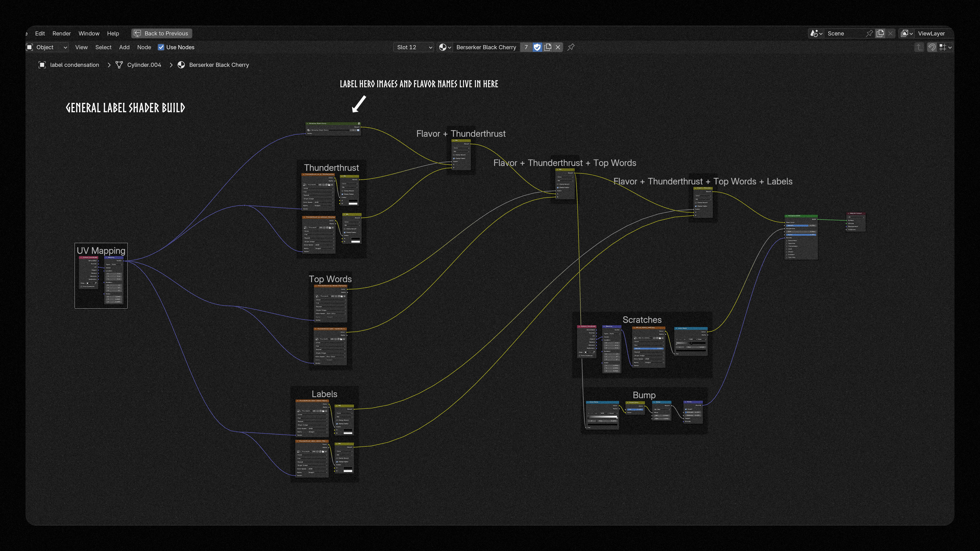The width and height of the screenshot is (980, 551).
Task: Click the Berserker Black Cherry material name field
Action: [x=486, y=47]
